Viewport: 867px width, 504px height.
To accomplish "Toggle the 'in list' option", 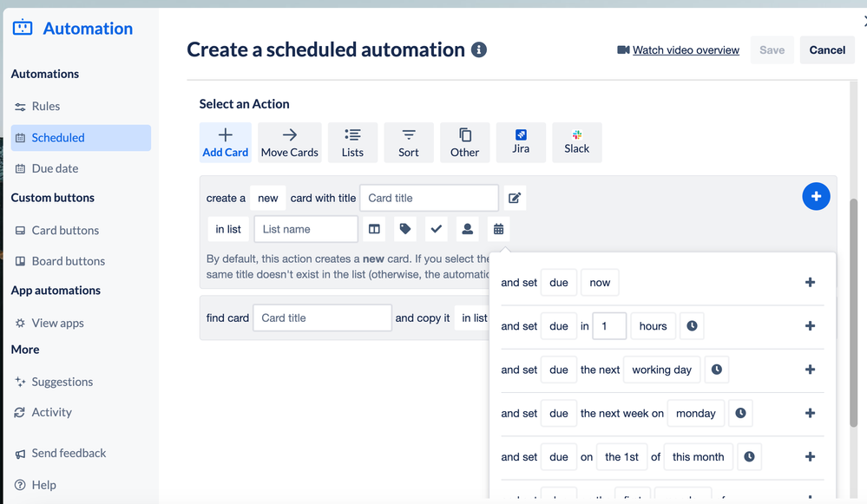I will pos(228,229).
